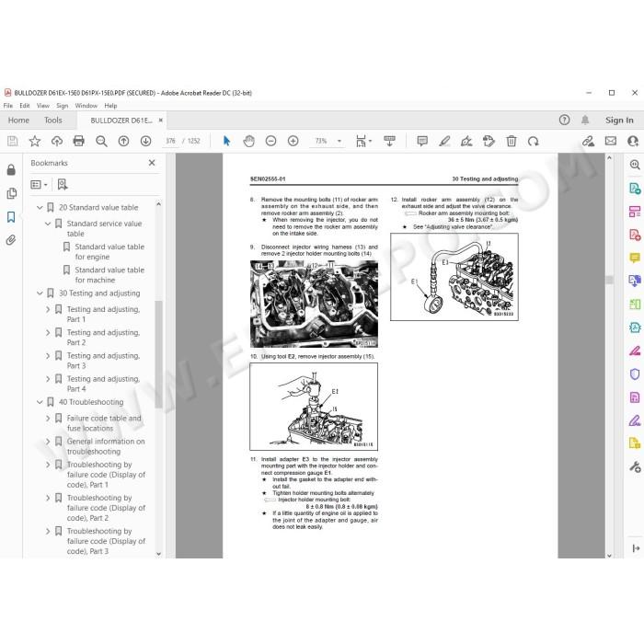Viewport: 644px width, 644px height.
Task: Click the scrolling mode keyboard icon
Action: (x=389, y=142)
